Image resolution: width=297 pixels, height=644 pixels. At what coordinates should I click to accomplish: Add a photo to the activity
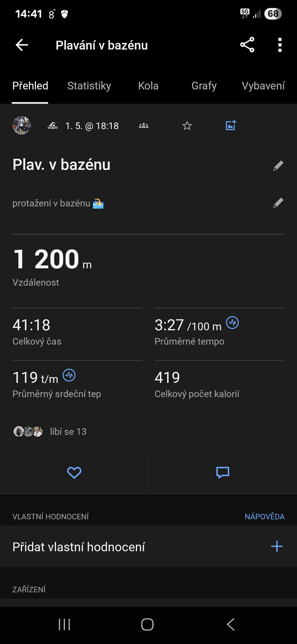[231, 125]
